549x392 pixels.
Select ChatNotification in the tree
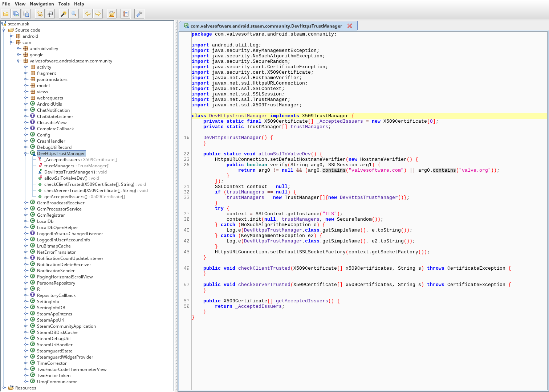tap(53, 110)
